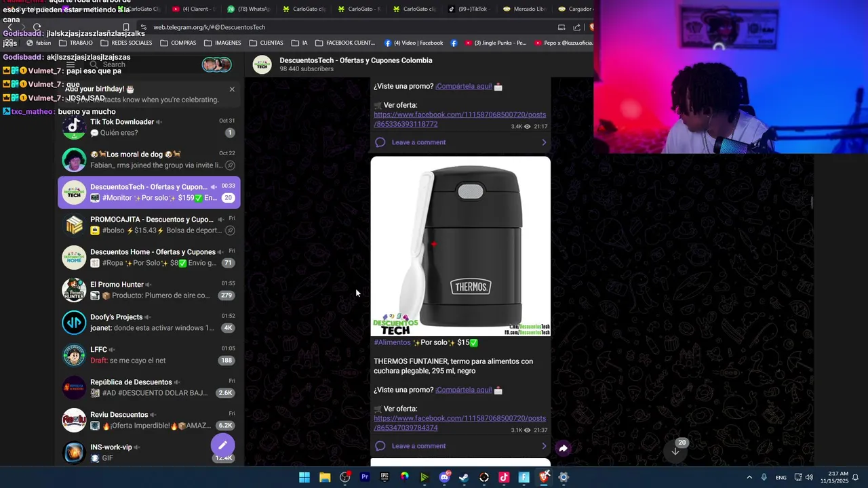Open the REDES SOCIALES bookmarks folder
The image size is (868, 488).
[126, 43]
